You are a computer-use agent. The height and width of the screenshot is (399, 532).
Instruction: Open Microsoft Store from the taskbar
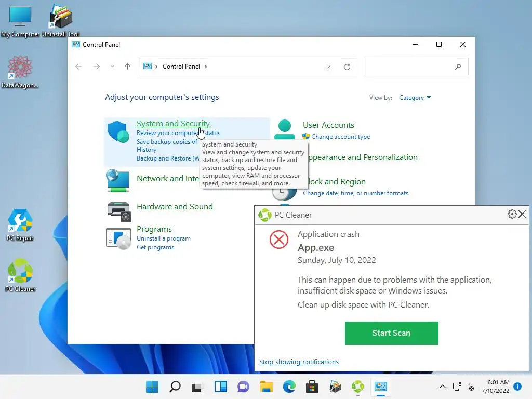pyautogui.click(x=312, y=387)
